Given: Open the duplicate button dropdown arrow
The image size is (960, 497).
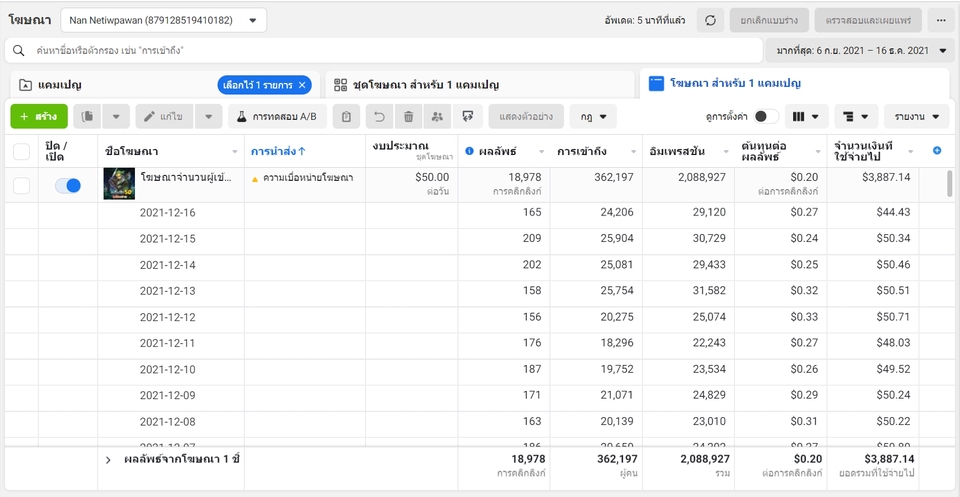Looking at the screenshot, I should pos(116,116).
